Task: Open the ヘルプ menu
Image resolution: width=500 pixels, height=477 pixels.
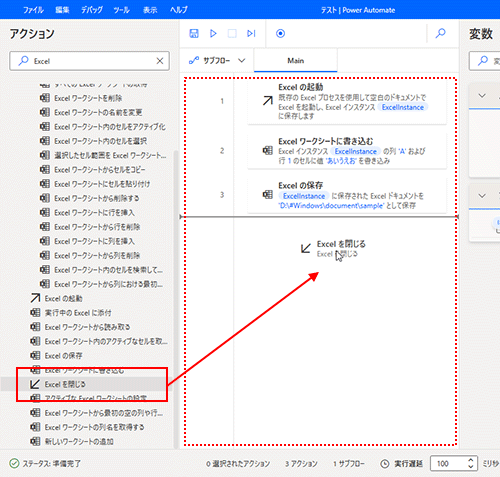Action: point(179,10)
